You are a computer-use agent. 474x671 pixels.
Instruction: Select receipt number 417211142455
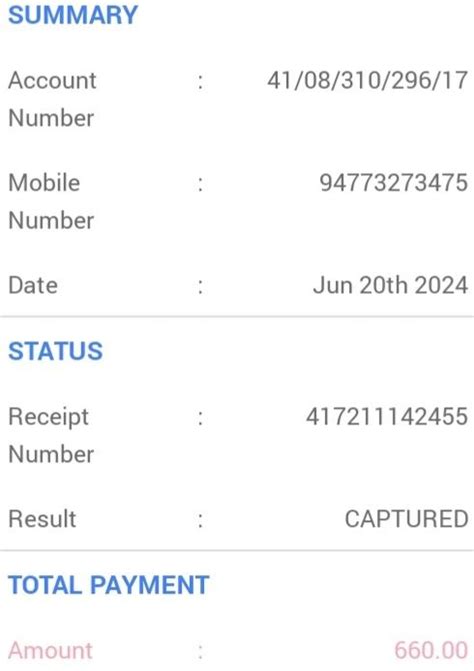tap(387, 416)
